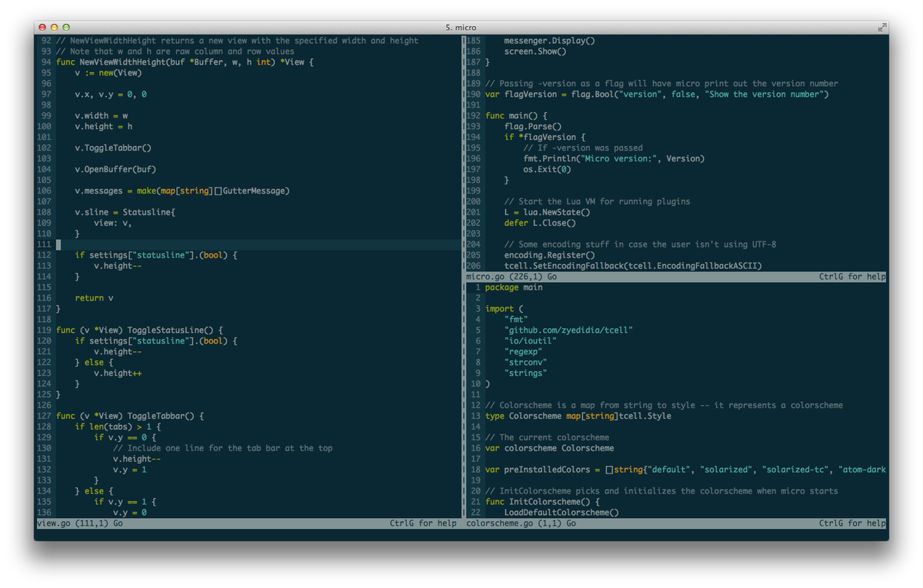923x588 pixels.
Task: Click the 'v.messages = make(map[string]' line
Action: (182, 191)
